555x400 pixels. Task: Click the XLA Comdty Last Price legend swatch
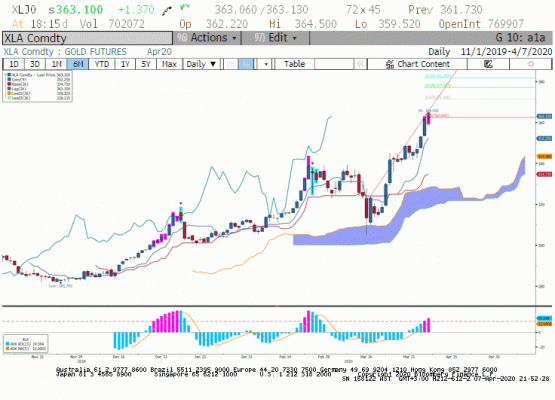[10, 75]
